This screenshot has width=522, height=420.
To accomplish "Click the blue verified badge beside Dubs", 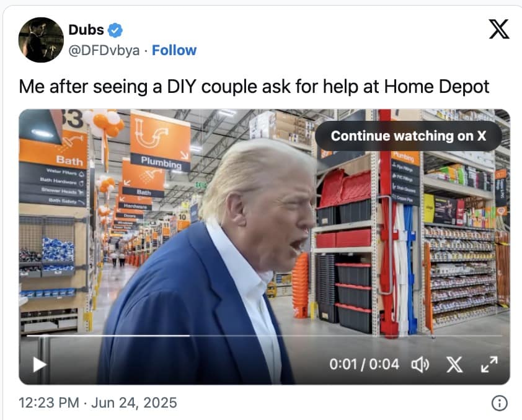I will [x=115, y=30].
